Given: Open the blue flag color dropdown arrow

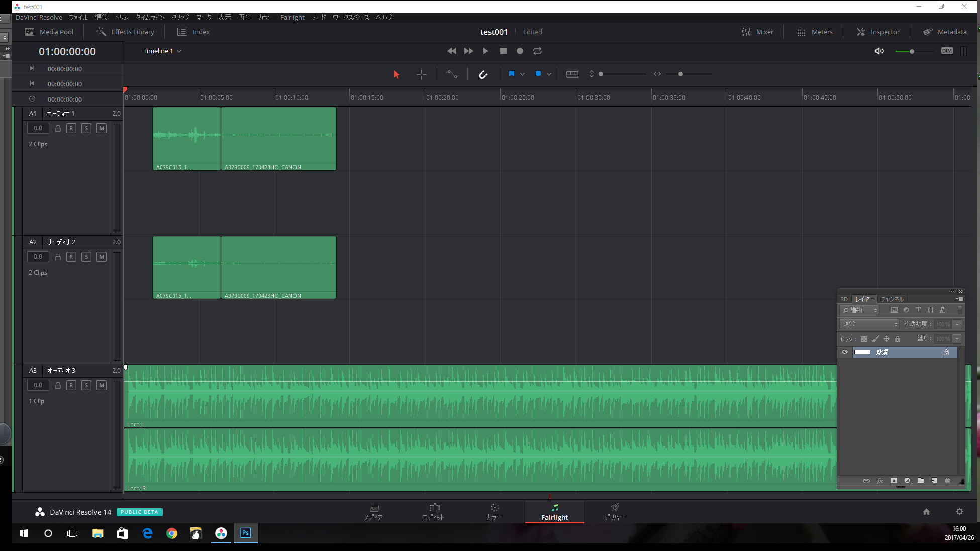Looking at the screenshot, I should click(x=522, y=74).
